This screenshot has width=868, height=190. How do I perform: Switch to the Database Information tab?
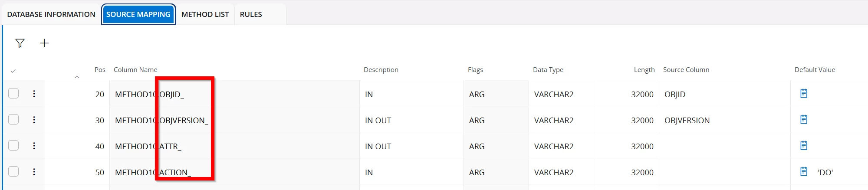pos(51,14)
